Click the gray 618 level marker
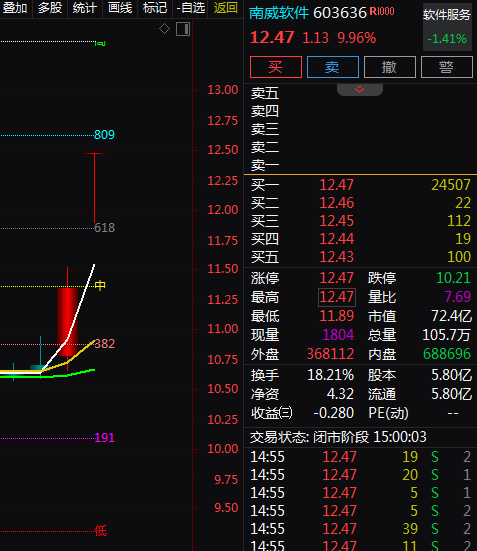 (104, 228)
